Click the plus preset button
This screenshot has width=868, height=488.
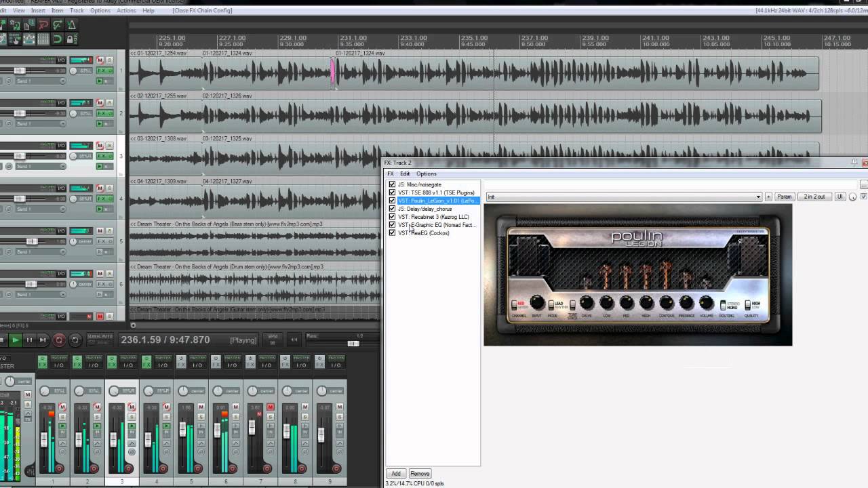pos(768,197)
